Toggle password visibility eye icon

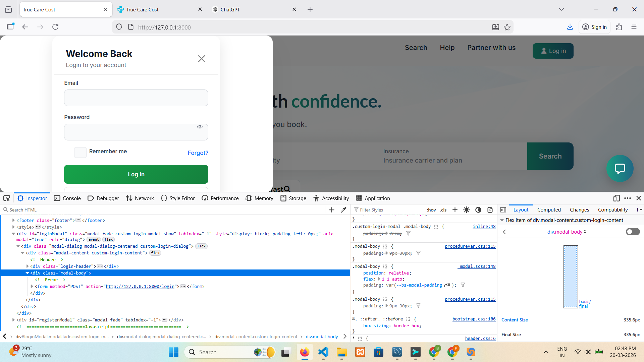tap(200, 127)
